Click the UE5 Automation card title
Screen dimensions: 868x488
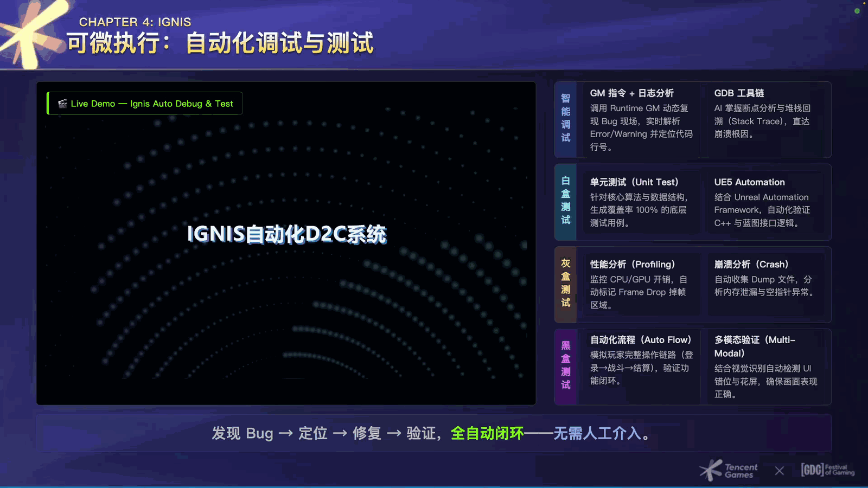coord(749,182)
